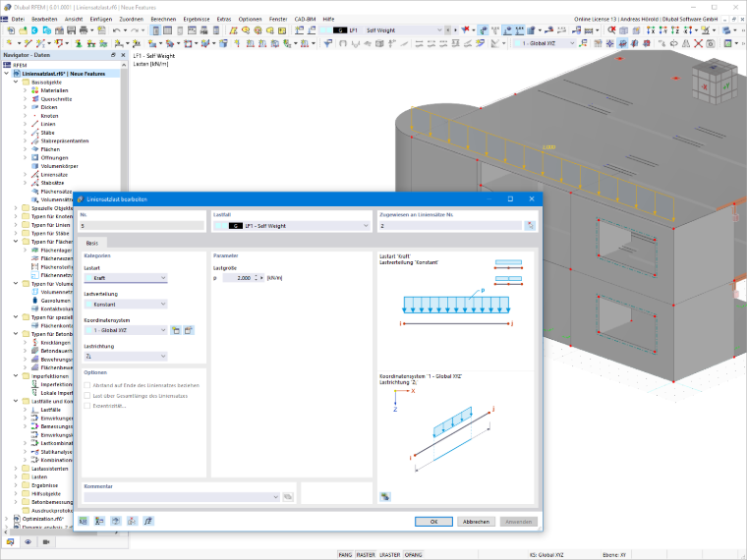This screenshot has width=747, height=560.
Task: Click first units icon in dialog footer
Action: tap(84, 521)
